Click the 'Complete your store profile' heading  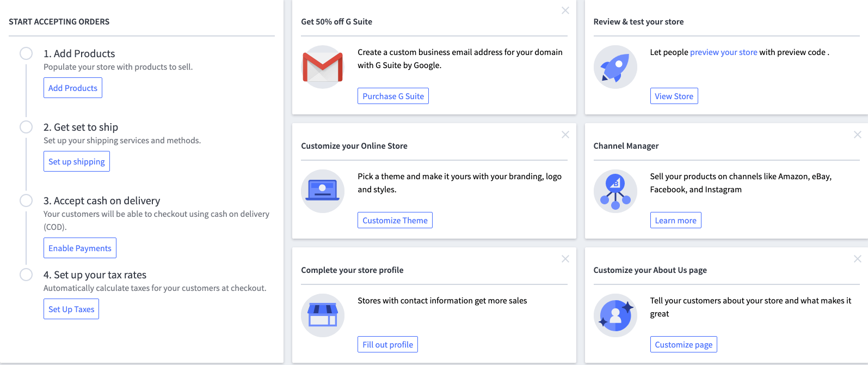tap(352, 270)
